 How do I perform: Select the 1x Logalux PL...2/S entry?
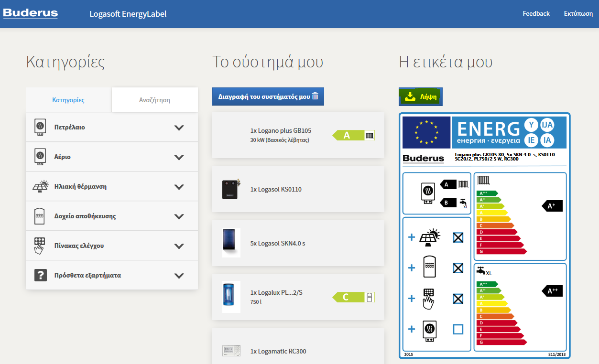tap(298, 297)
